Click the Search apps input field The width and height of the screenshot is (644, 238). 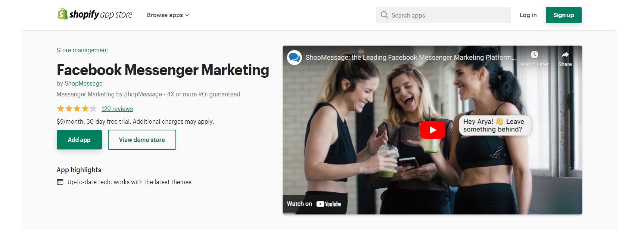443,15
